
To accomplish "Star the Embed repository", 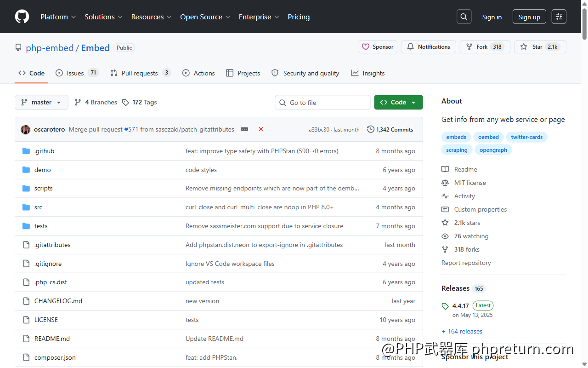I will [540, 47].
